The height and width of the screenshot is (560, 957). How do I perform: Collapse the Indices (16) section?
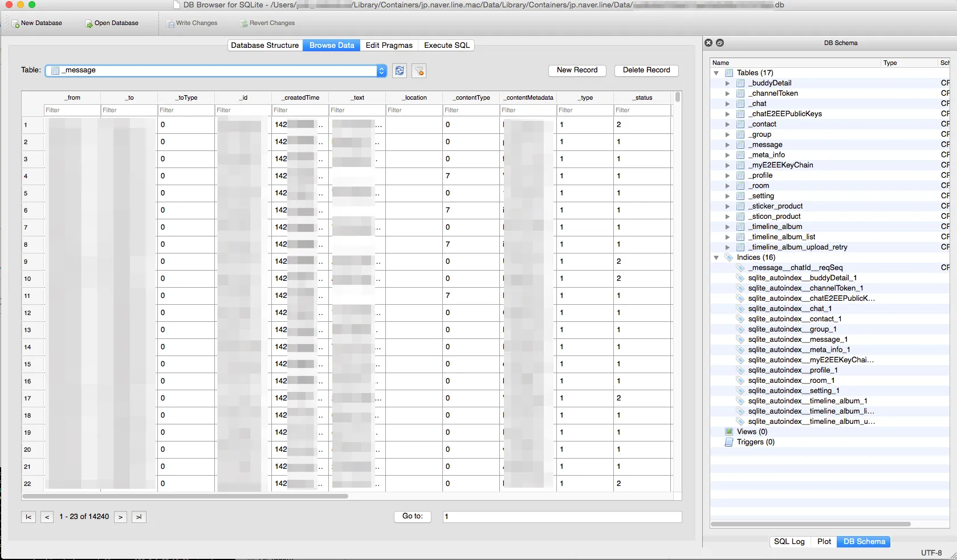click(716, 257)
